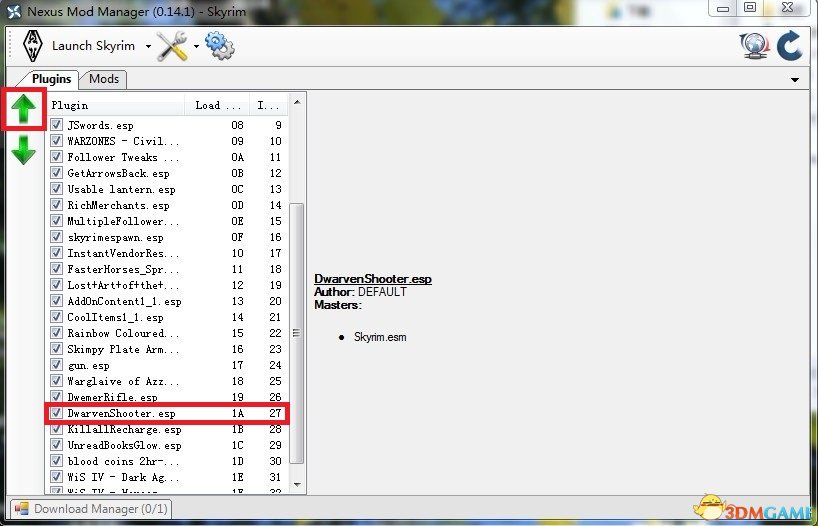The width and height of the screenshot is (818, 526).
Task: Select the blood coins 2hr plugin row
Action: pyautogui.click(x=167, y=461)
